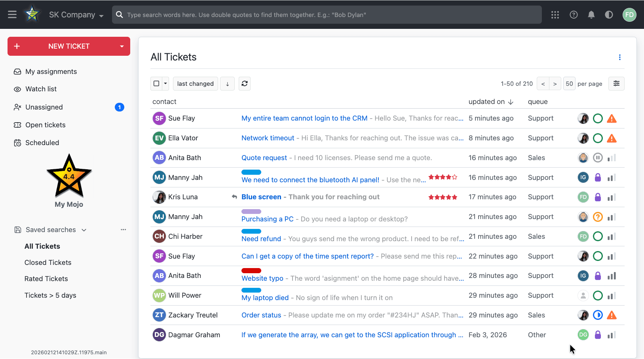Click the apps grid icon in top bar
Image resolution: width=644 pixels, height=359 pixels.
coord(555,15)
